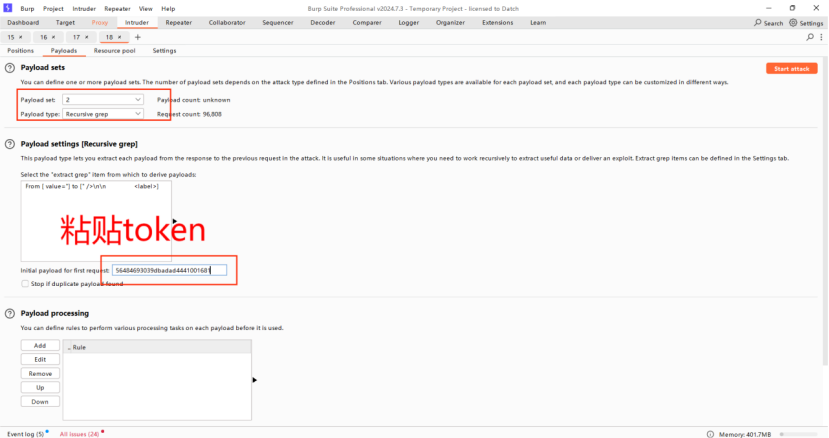This screenshot has height=438, width=829.
Task: Add a new Intruder tab with plus
Action: (x=137, y=37)
